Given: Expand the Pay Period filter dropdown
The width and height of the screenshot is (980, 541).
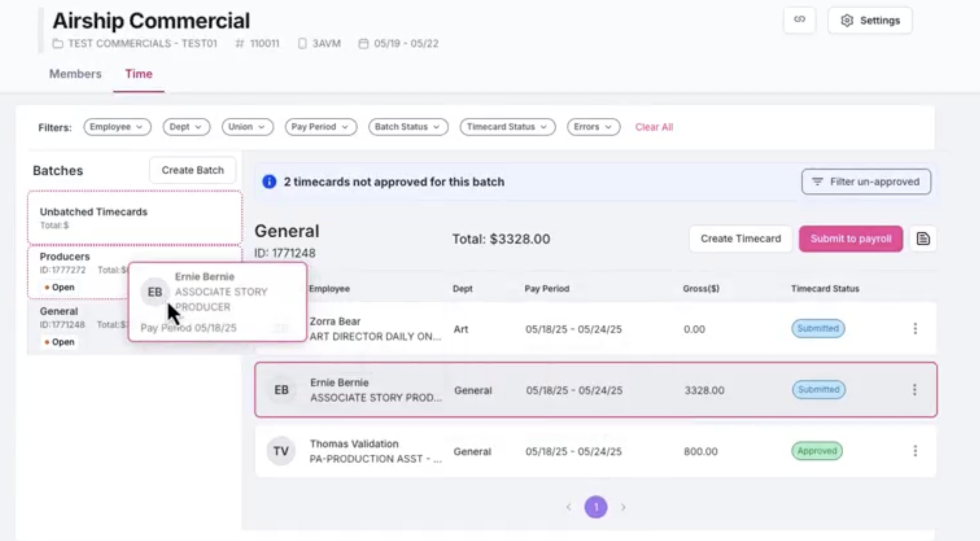Looking at the screenshot, I should pyautogui.click(x=321, y=127).
